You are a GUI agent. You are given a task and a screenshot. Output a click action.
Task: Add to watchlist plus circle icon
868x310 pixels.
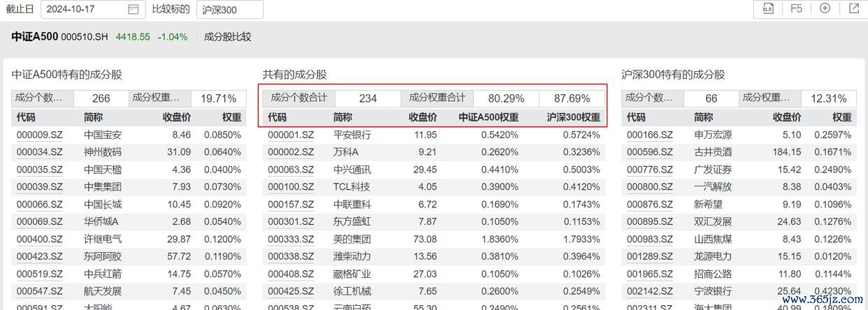click(825, 8)
